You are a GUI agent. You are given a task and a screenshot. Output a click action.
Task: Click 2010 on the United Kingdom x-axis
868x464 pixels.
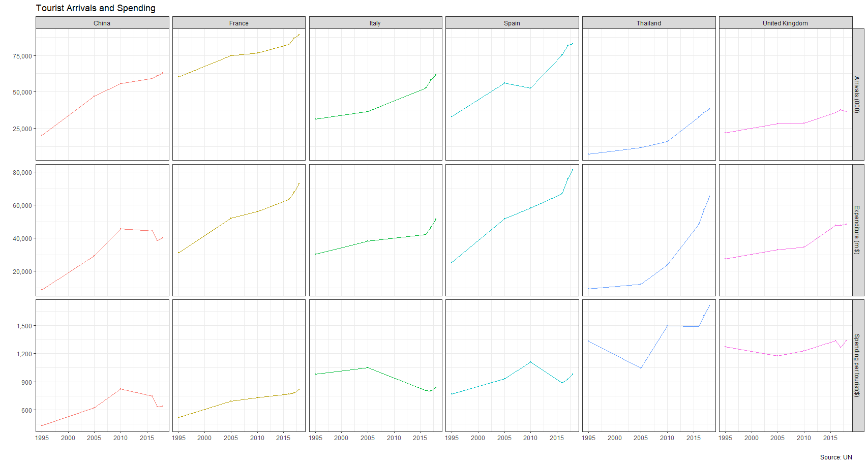point(803,438)
